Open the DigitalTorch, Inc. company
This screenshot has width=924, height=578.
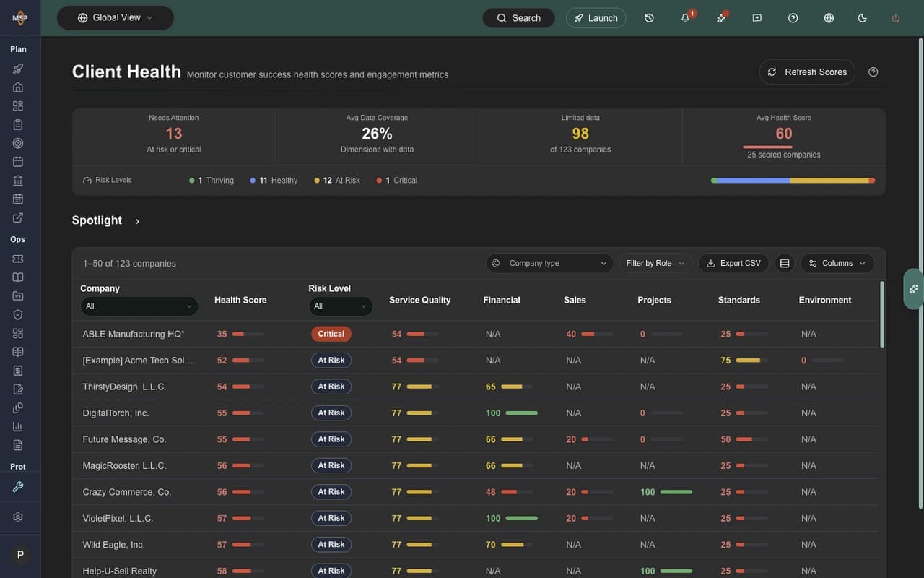(x=115, y=413)
